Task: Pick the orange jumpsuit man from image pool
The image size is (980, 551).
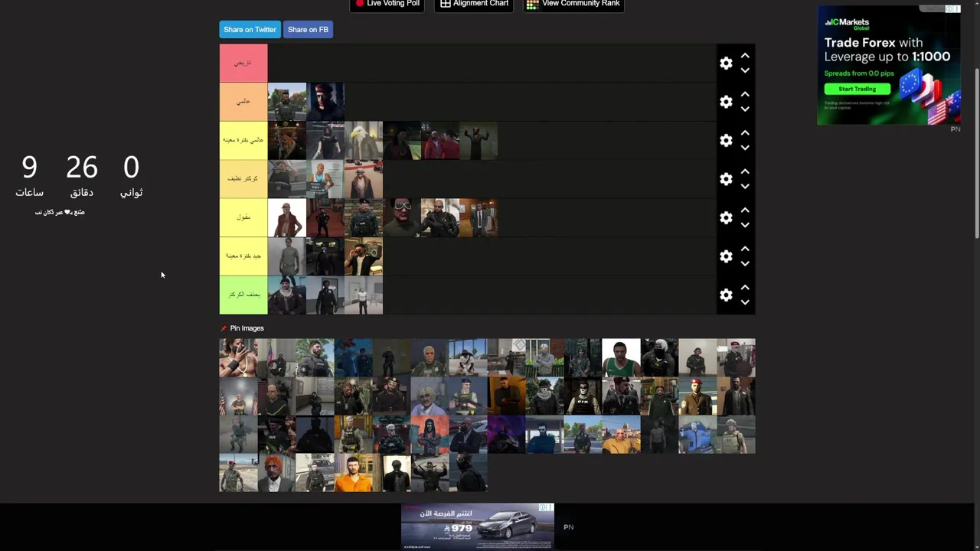Action: click(x=353, y=472)
